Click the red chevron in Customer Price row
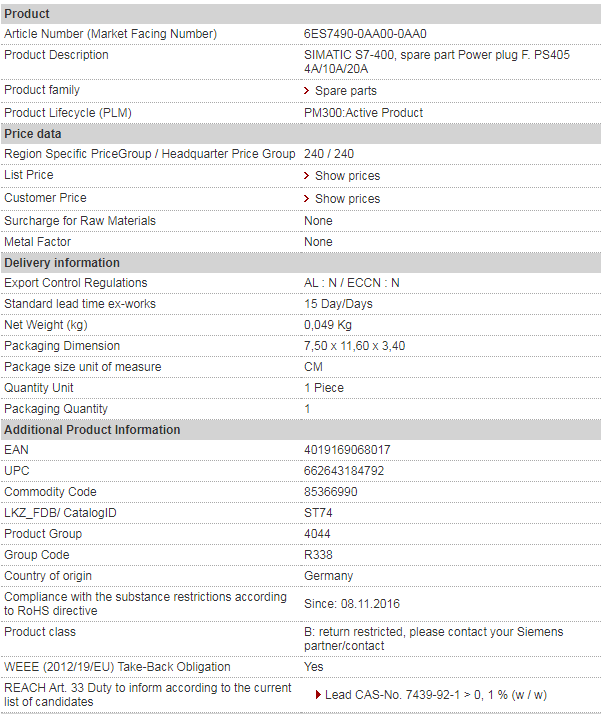The width and height of the screenshot is (604, 714). [x=307, y=199]
